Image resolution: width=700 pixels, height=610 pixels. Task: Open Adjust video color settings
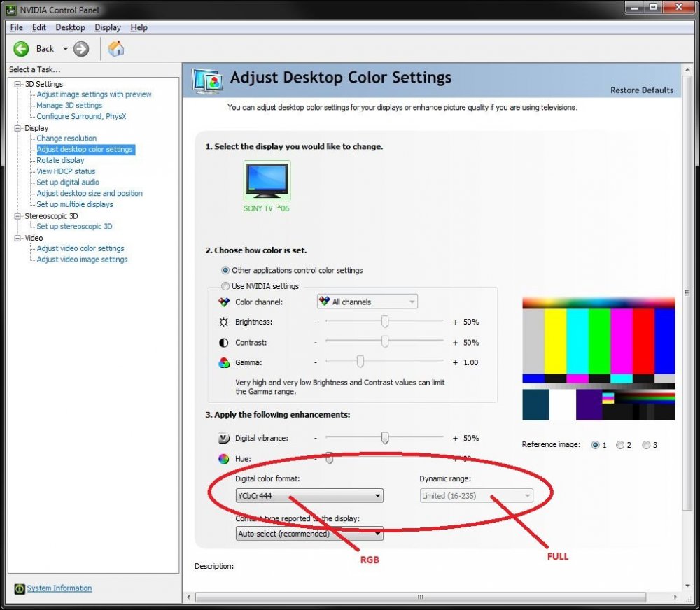click(80, 248)
